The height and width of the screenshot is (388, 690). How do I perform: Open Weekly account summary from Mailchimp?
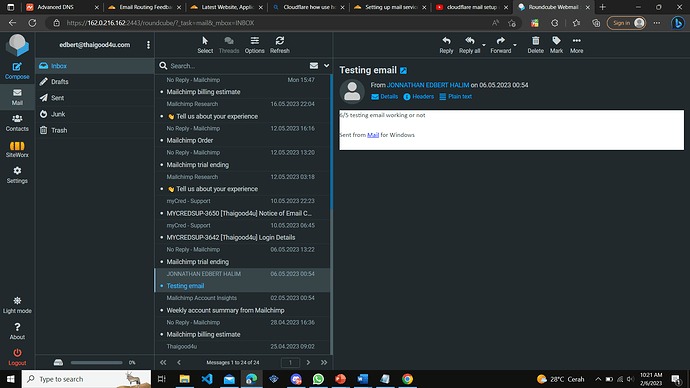coord(242,304)
